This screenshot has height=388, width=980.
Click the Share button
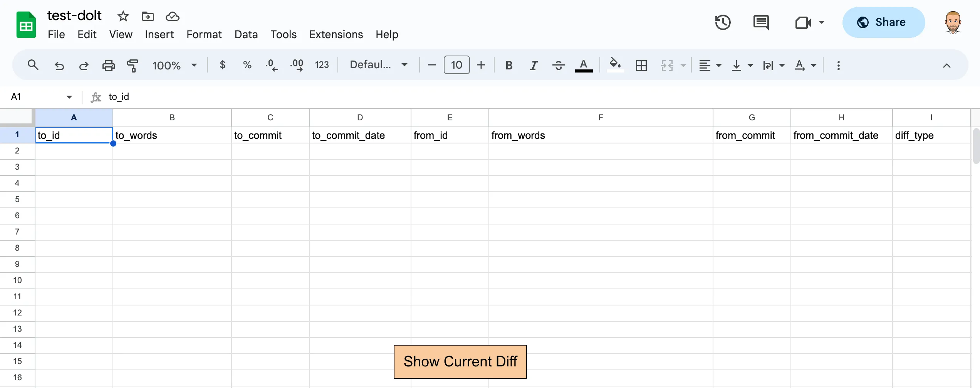tap(884, 22)
